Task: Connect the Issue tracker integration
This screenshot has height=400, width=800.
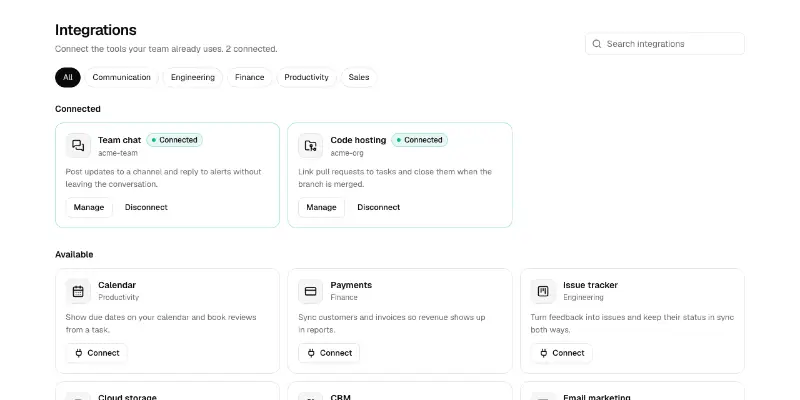Action: pos(561,353)
